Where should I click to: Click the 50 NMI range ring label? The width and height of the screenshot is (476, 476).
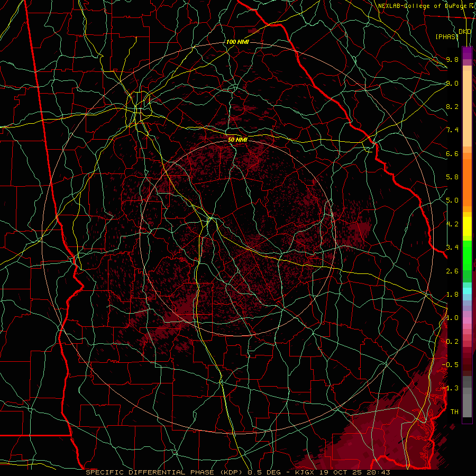point(237,140)
